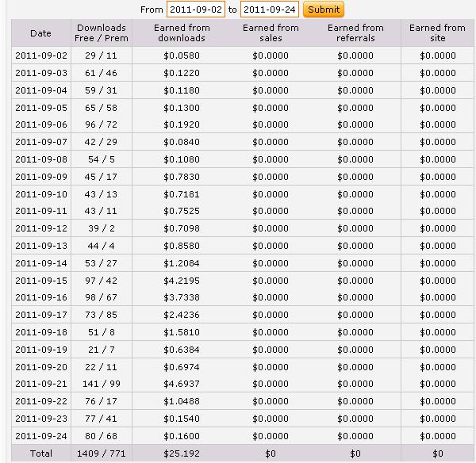
Task: Select date cell 2011-09-22
Action: pos(41,401)
